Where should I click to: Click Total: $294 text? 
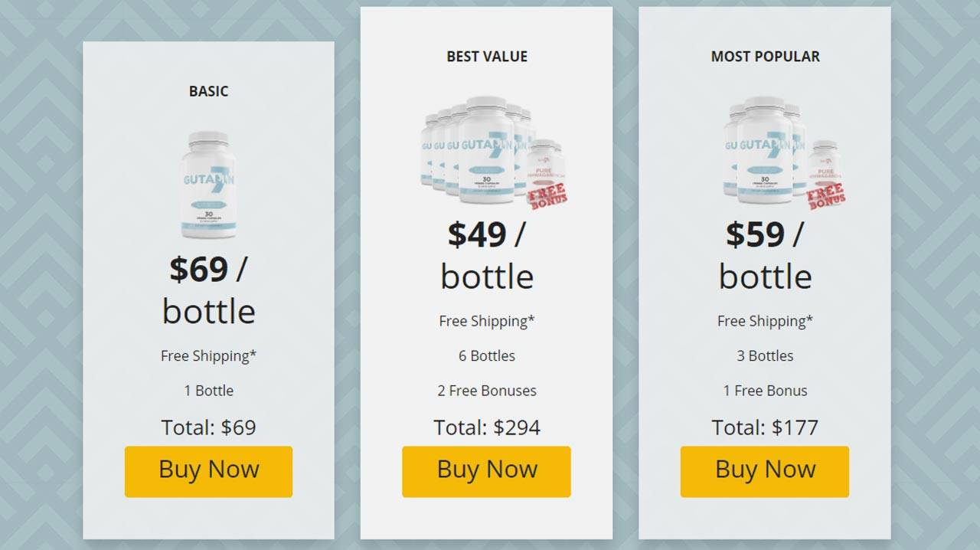coord(487,427)
